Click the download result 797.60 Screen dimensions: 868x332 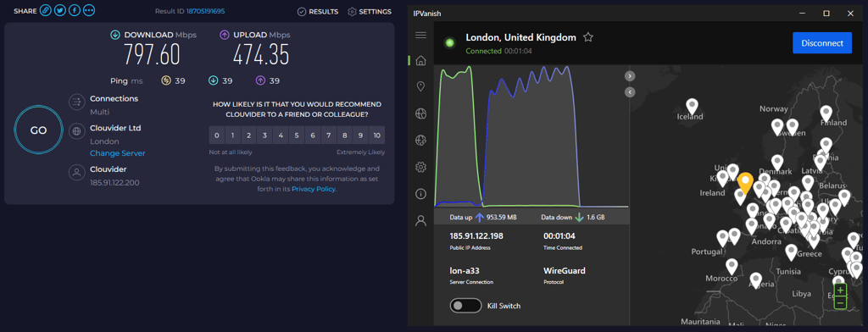point(152,55)
